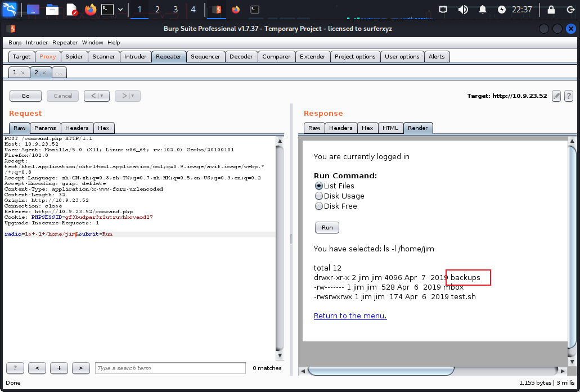Switch to the Proxy tab
Viewport: 580px width, 392px height.
coord(47,57)
